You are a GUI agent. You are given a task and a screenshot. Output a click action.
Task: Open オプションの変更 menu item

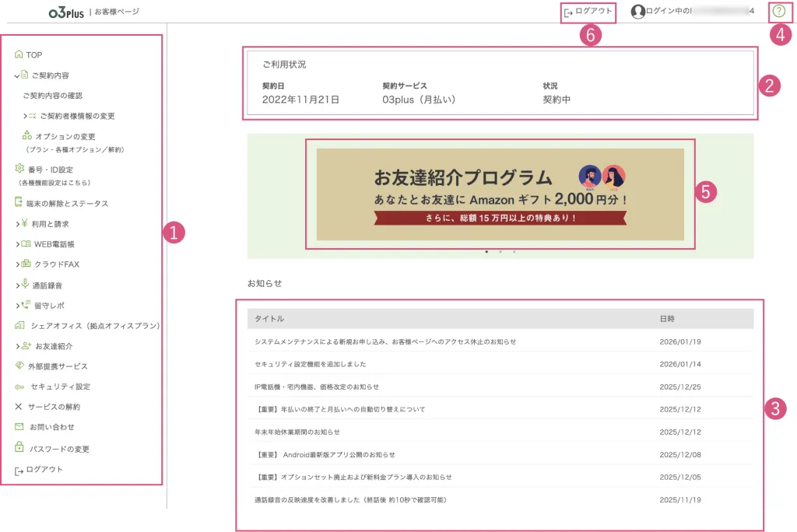click(x=65, y=136)
